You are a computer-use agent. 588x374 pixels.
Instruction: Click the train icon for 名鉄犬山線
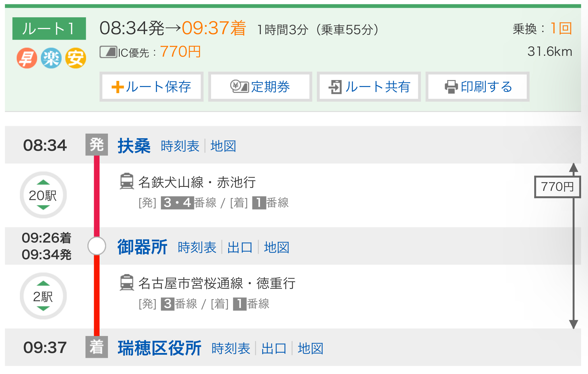(x=127, y=181)
